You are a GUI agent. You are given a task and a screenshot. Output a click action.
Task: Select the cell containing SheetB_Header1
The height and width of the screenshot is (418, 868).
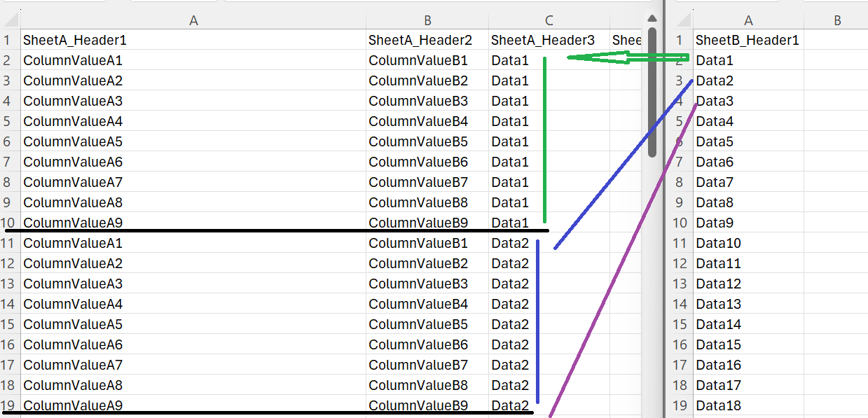click(x=748, y=40)
